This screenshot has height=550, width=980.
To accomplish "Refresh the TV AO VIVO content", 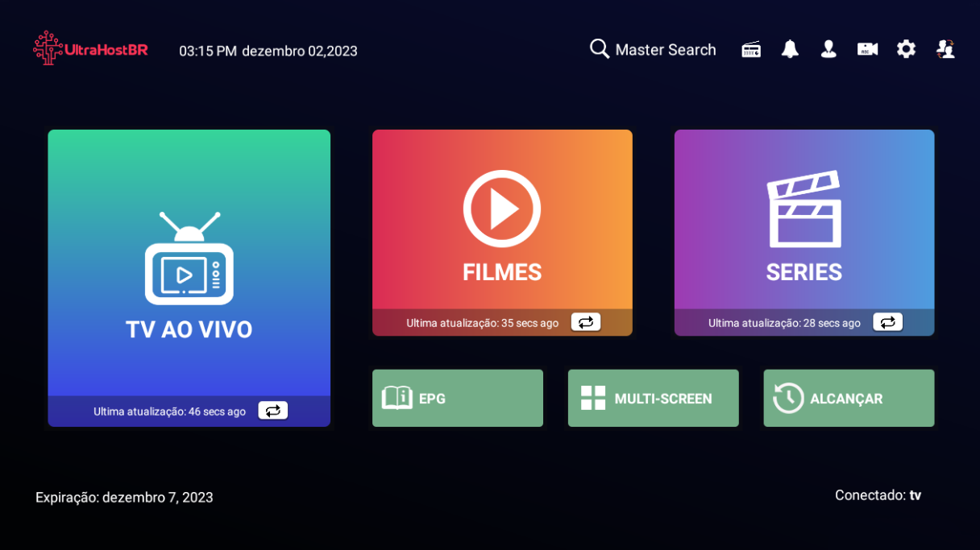I will pos(272,411).
